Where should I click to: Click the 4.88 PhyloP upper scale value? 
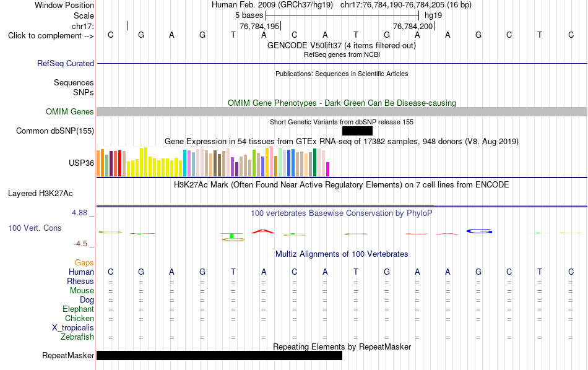[x=79, y=213]
